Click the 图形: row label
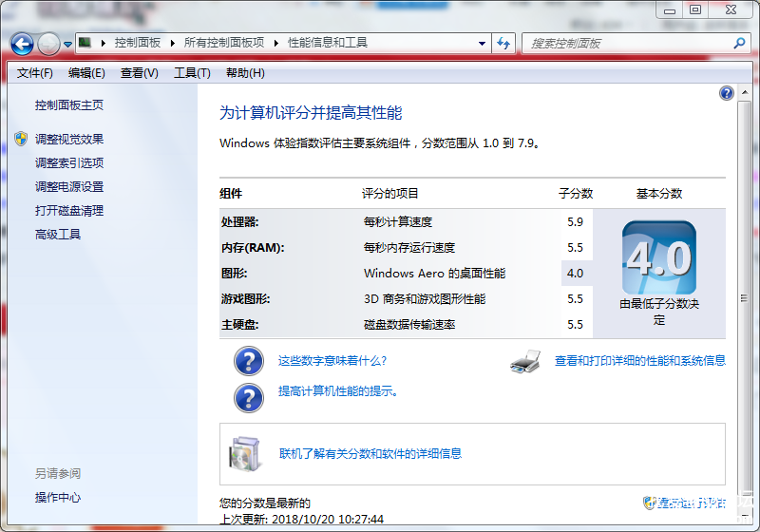This screenshot has width=760, height=532. click(x=234, y=274)
